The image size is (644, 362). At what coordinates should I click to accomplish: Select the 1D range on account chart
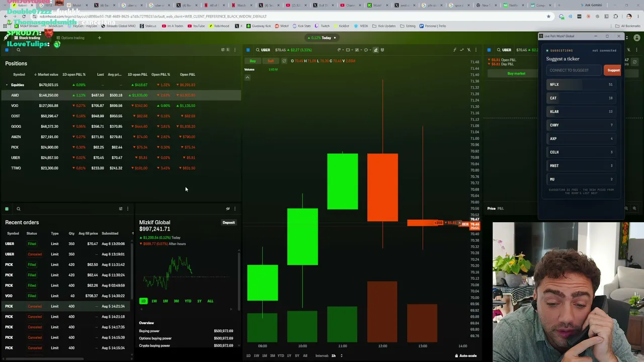coord(143,301)
